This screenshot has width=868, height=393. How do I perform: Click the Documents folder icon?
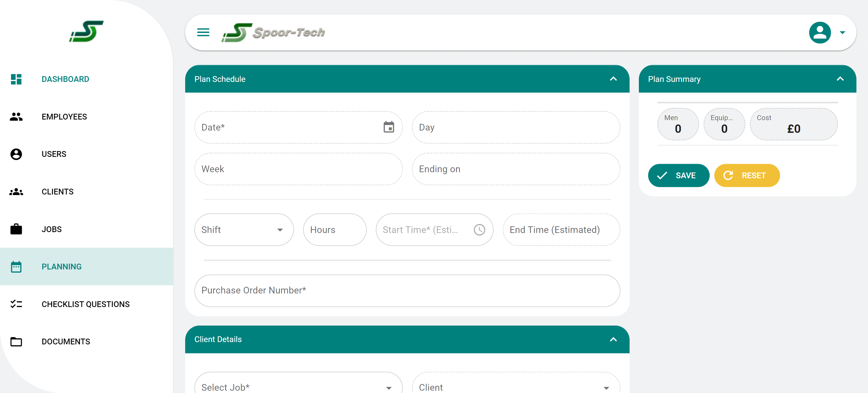click(x=16, y=341)
